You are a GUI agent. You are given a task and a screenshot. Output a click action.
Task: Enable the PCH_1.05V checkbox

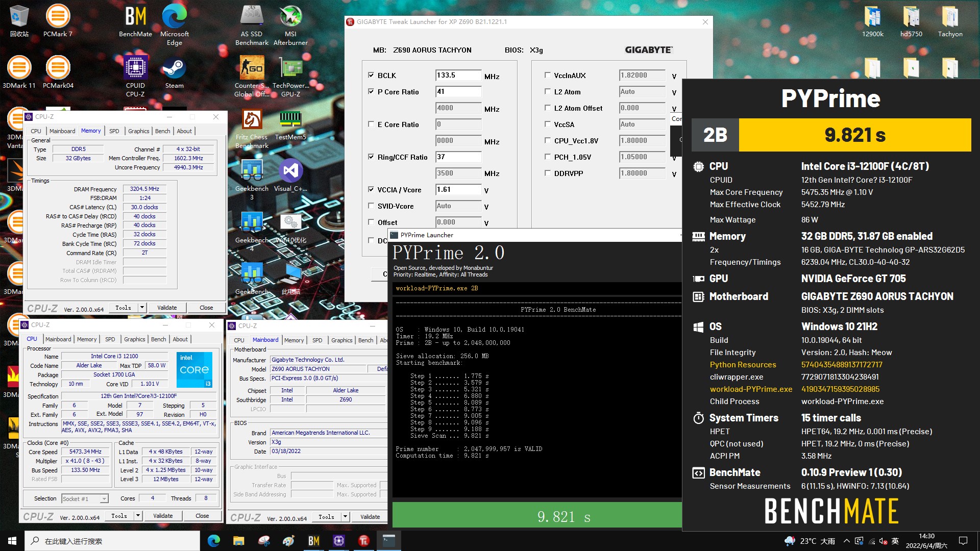[548, 157]
